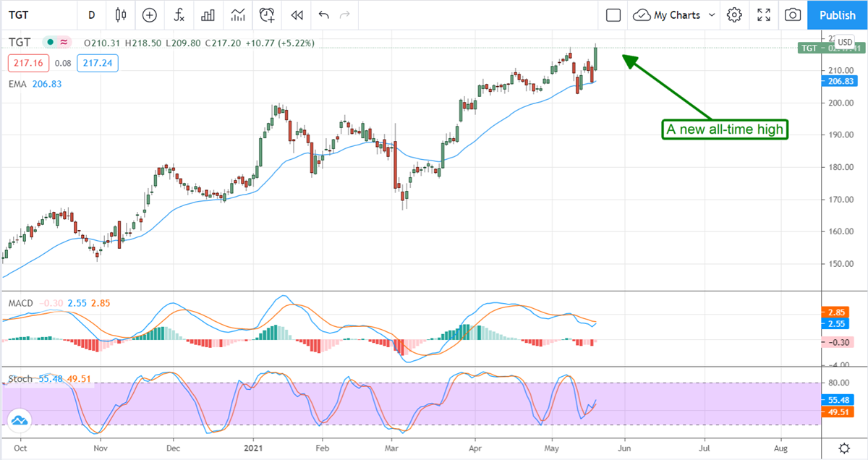Image resolution: width=868 pixels, height=460 pixels.
Task: Click the compare or add symbol plus icon
Action: point(149,14)
